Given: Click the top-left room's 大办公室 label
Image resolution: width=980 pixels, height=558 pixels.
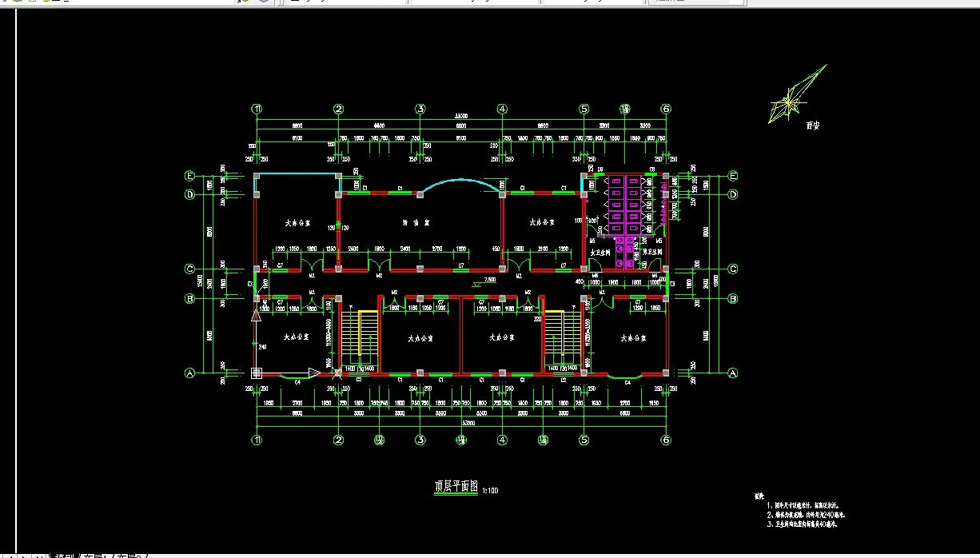Looking at the screenshot, I should tap(297, 223).
